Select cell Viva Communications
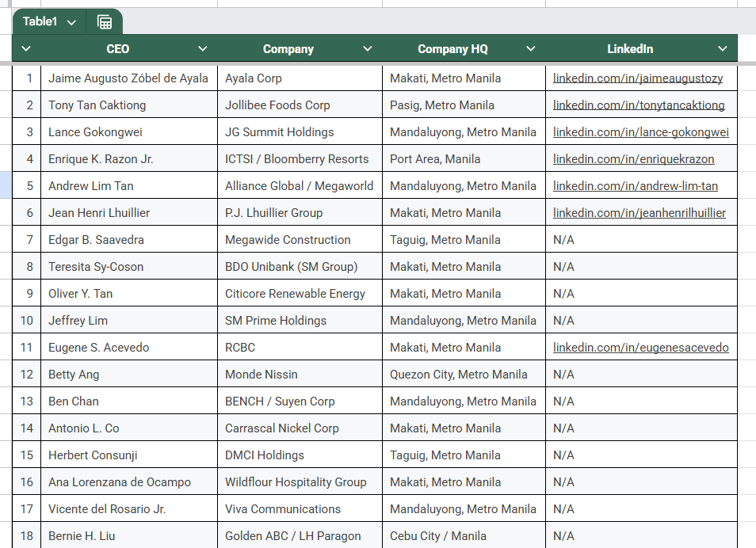Viewport: 756px width, 548px height. tap(300, 509)
